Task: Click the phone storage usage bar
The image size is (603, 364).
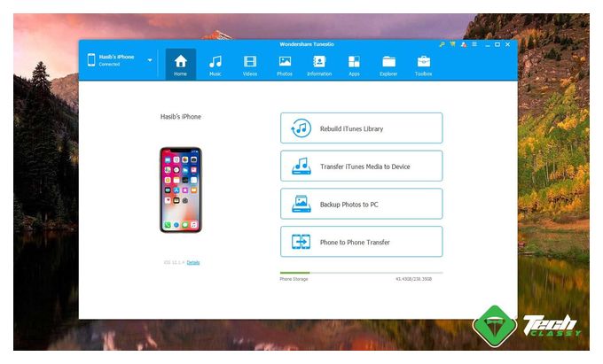Action: (x=362, y=273)
